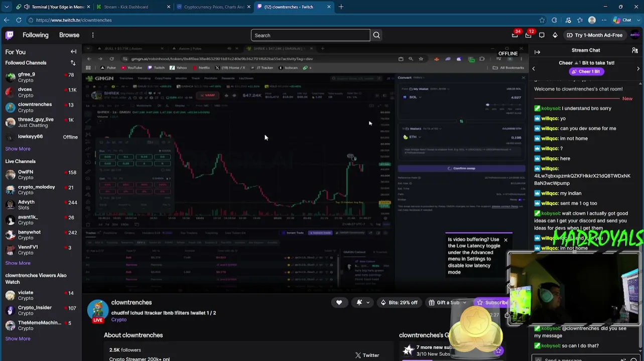
Task: Open Crypto_Insider channel
Action: click(40, 310)
